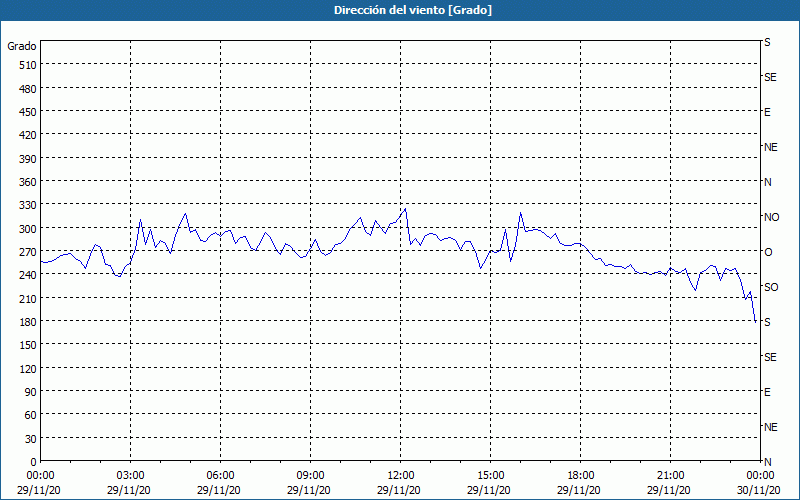This screenshot has width=800, height=500.
Task: Click the 29/11/20 date under 12:00
Action: click(x=399, y=490)
